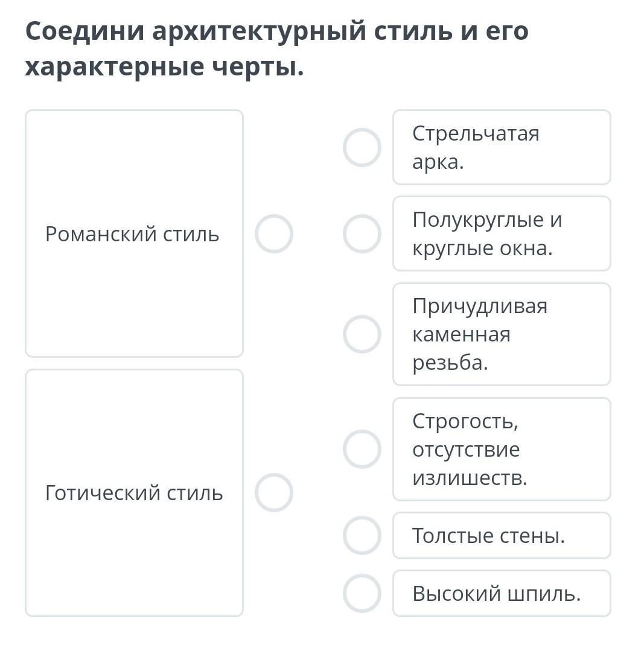
Task: Click the circle next to Стрельчатая арка
Action: point(362,147)
